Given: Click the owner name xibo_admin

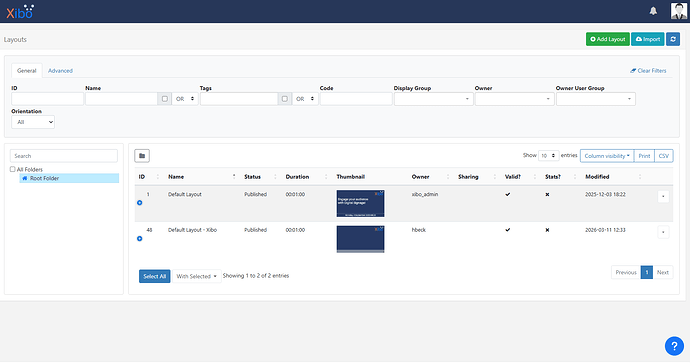Looking at the screenshot, I should pyautogui.click(x=425, y=194).
